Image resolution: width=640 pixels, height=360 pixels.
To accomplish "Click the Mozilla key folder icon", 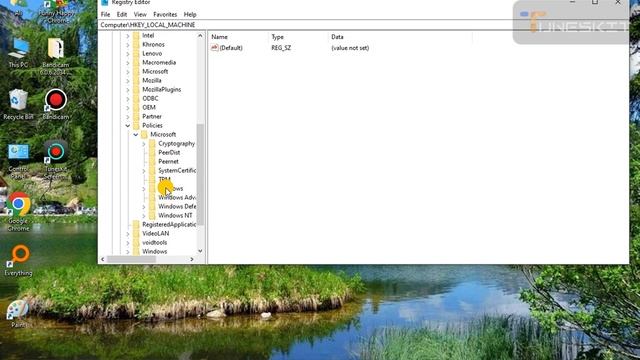I will coord(136,80).
